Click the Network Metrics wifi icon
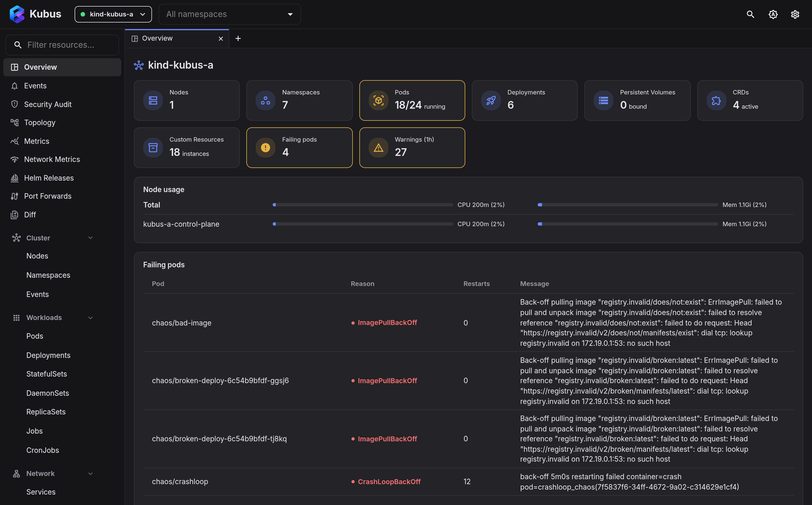Image resolution: width=812 pixels, height=505 pixels. (x=14, y=159)
